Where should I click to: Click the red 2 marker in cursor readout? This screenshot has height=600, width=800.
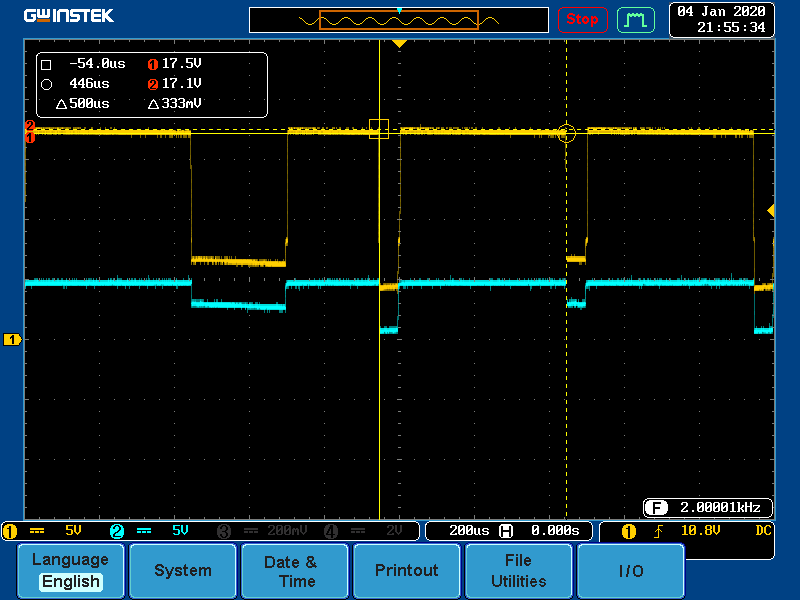153,84
